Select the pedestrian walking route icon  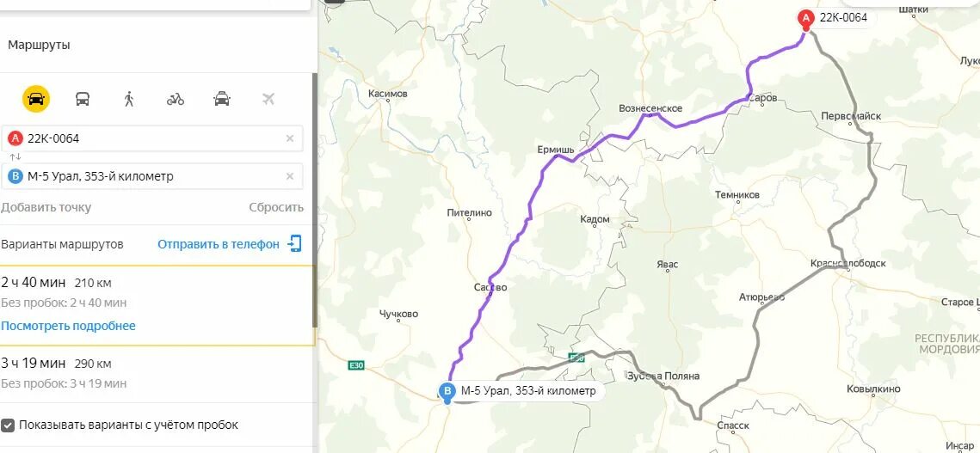pyautogui.click(x=129, y=99)
